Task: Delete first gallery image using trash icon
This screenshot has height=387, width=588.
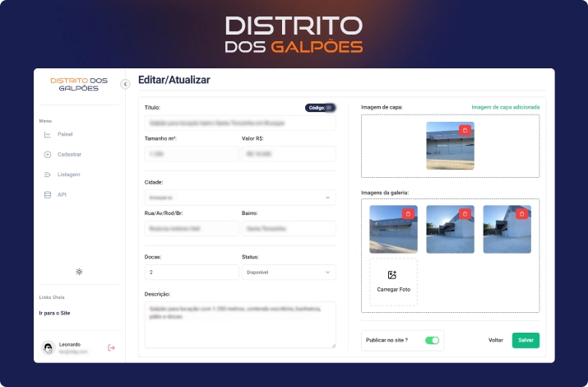Action: click(408, 213)
